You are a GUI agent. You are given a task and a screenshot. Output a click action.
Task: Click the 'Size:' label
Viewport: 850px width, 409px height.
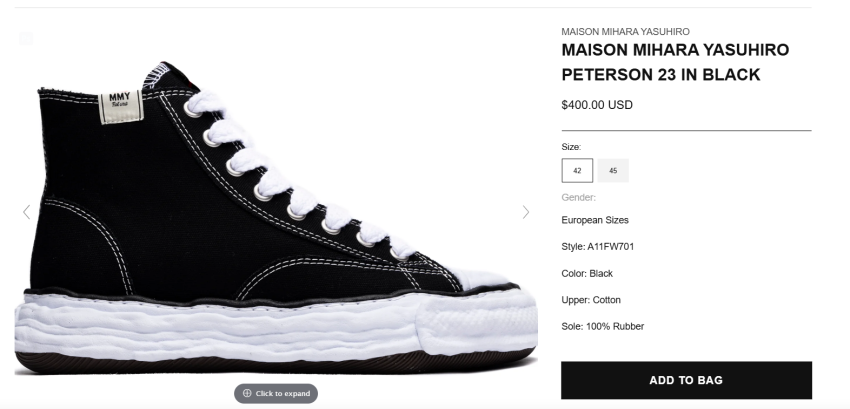pyautogui.click(x=571, y=147)
